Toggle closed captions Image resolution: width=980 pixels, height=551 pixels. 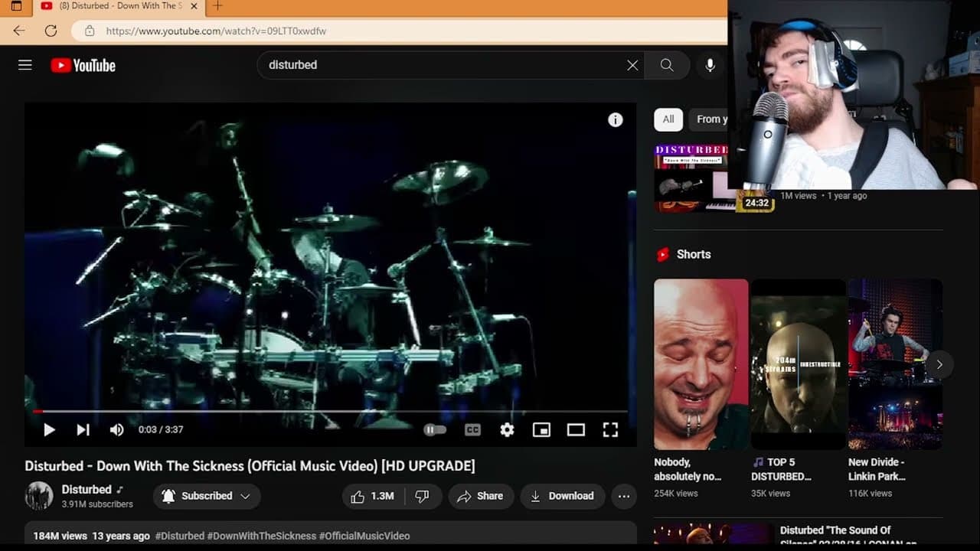473,430
